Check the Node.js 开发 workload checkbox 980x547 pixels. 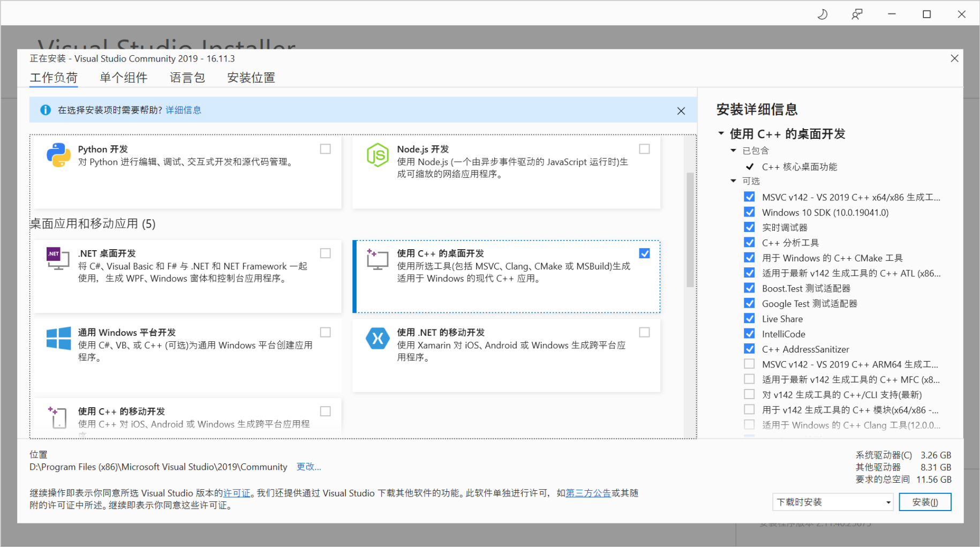click(x=644, y=149)
